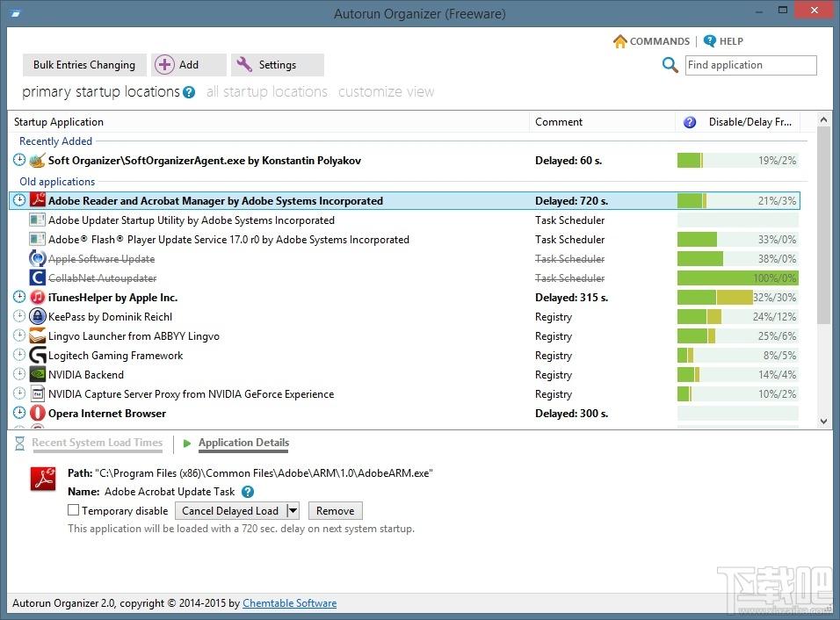Click the NVIDIA Capture Server Proxy icon
840x620 pixels.
click(x=37, y=393)
